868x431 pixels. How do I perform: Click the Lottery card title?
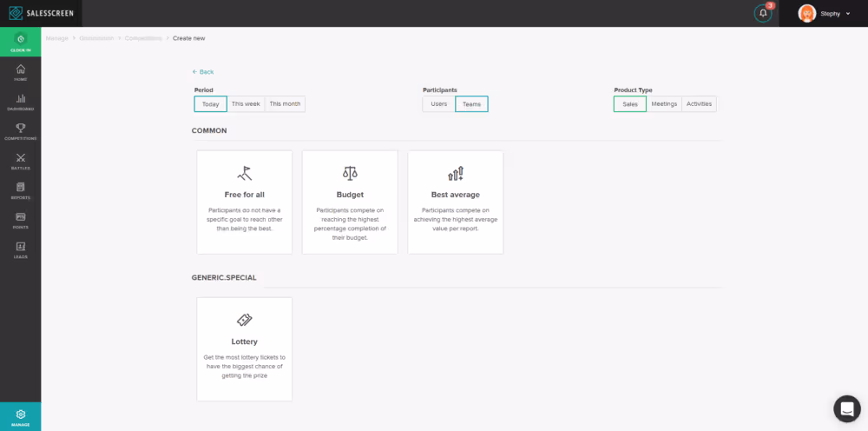(244, 341)
